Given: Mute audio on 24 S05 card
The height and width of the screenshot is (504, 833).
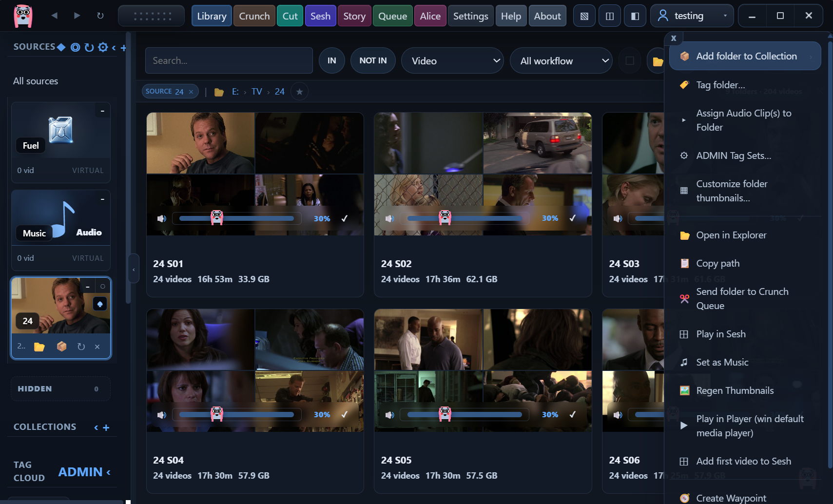Looking at the screenshot, I should 389,415.
